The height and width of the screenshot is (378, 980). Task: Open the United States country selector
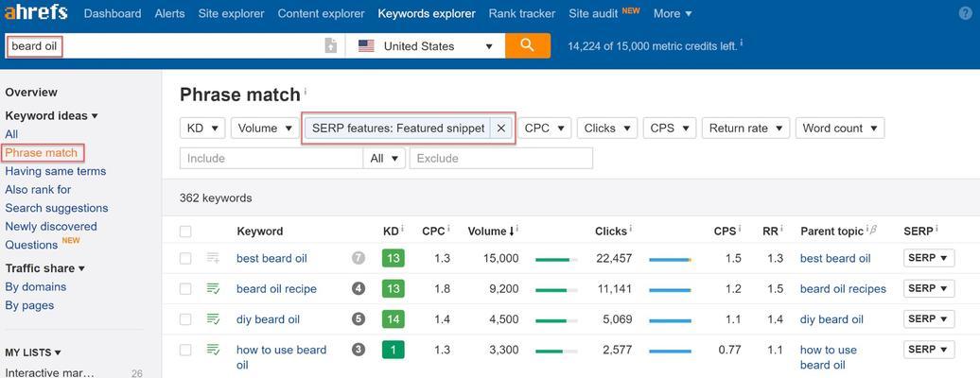tap(425, 45)
